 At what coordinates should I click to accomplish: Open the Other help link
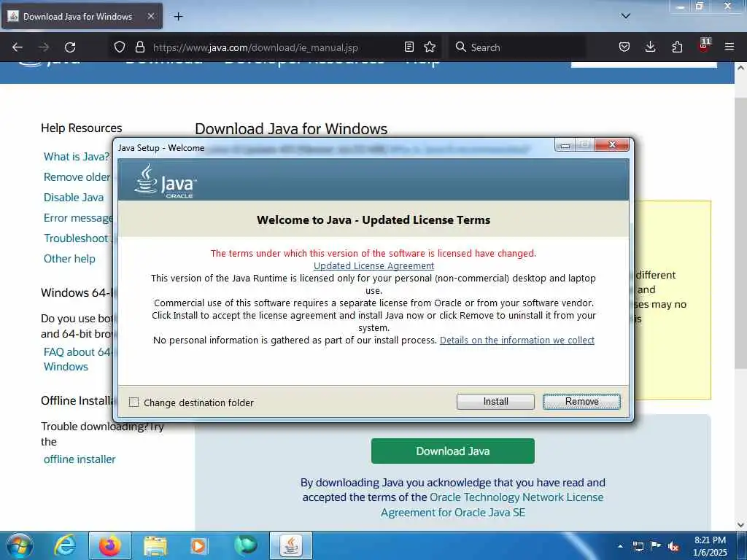(69, 259)
